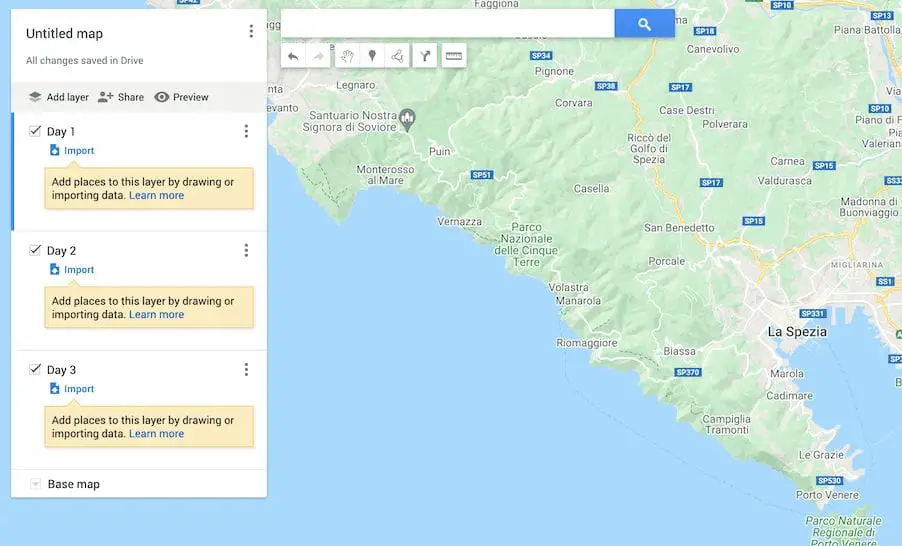This screenshot has height=546, width=902.
Task: Click Learn more in Day 2 hint
Action: coord(156,315)
